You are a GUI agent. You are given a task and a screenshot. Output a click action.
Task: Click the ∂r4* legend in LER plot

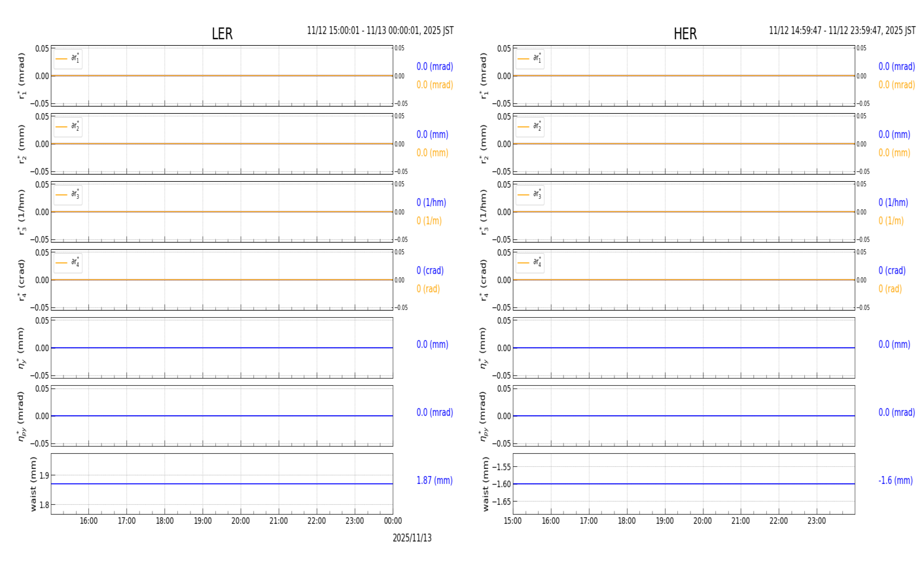click(x=68, y=263)
